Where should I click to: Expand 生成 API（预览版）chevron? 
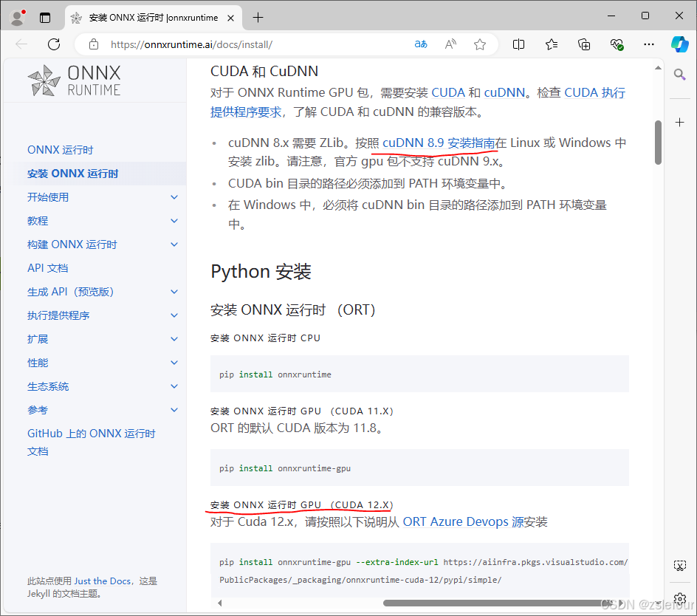[x=174, y=292]
